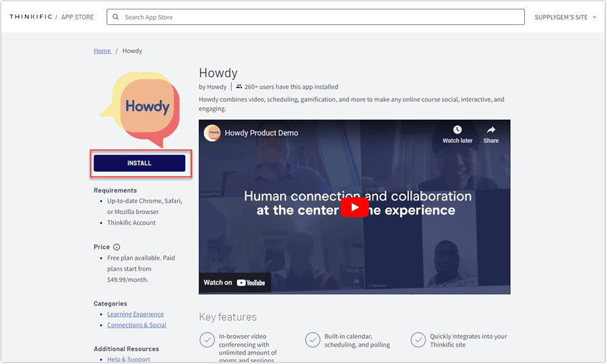Open the Howdy Product Demo title link
607x364 pixels.
point(261,133)
